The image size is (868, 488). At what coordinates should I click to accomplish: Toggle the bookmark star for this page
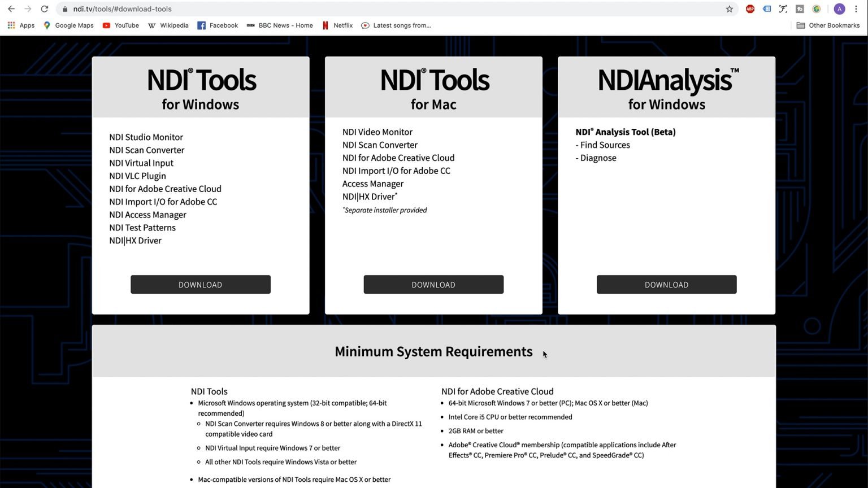(730, 9)
